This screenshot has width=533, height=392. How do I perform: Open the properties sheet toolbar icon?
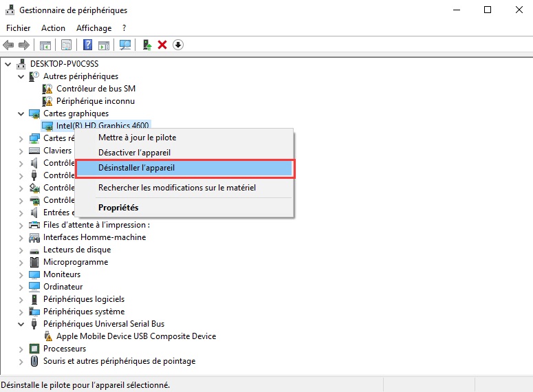click(x=66, y=45)
